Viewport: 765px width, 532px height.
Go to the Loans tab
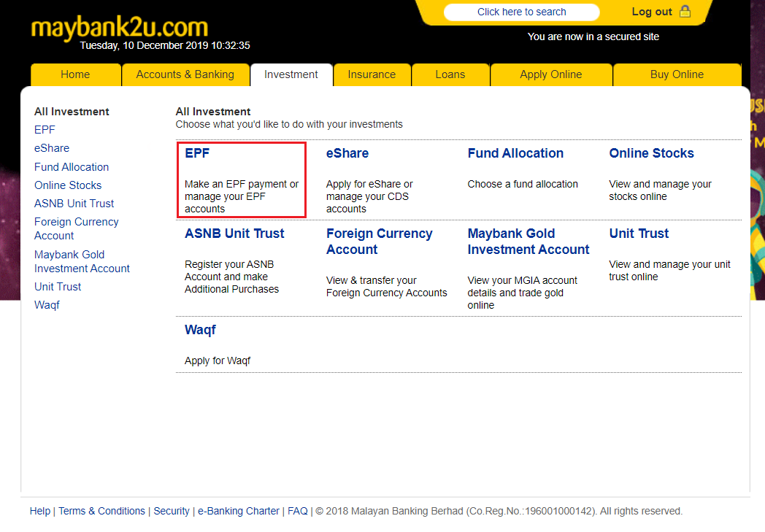click(450, 74)
